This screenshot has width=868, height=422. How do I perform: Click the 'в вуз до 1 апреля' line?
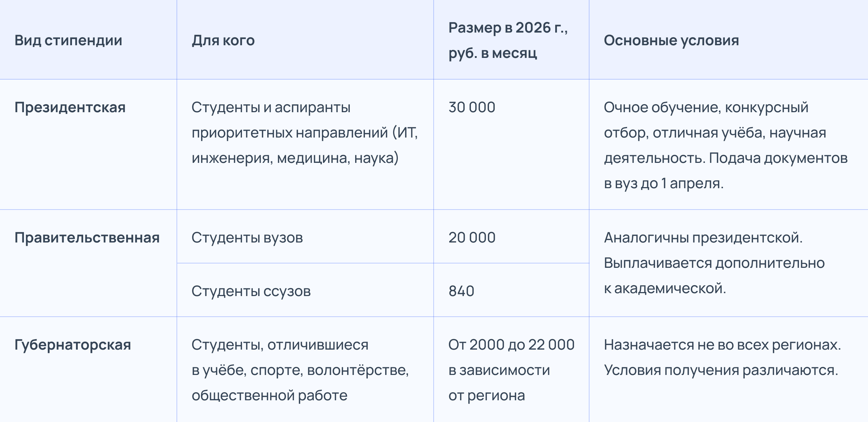[x=664, y=183]
